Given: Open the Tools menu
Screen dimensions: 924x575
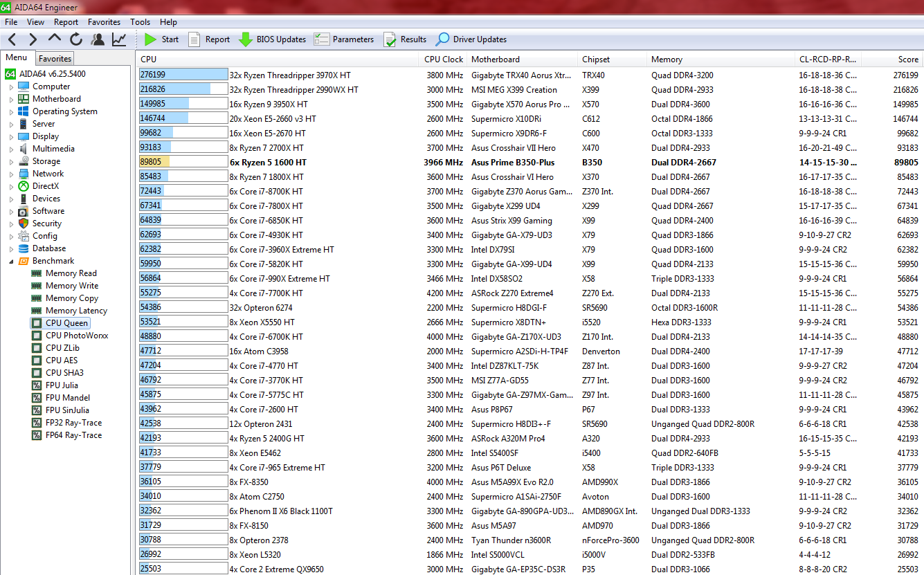Looking at the screenshot, I should [141, 22].
